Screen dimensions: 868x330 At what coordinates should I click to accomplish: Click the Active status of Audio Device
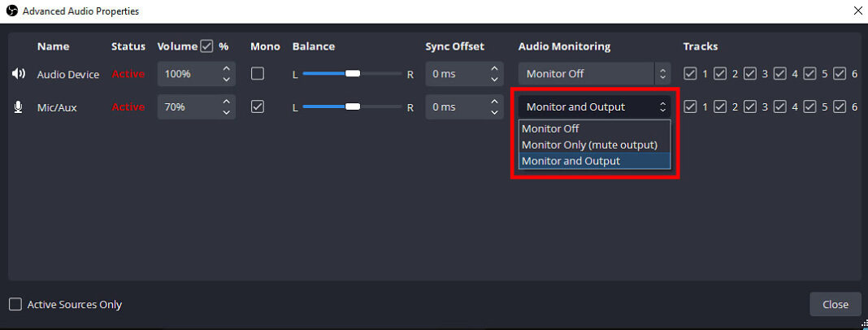click(128, 74)
